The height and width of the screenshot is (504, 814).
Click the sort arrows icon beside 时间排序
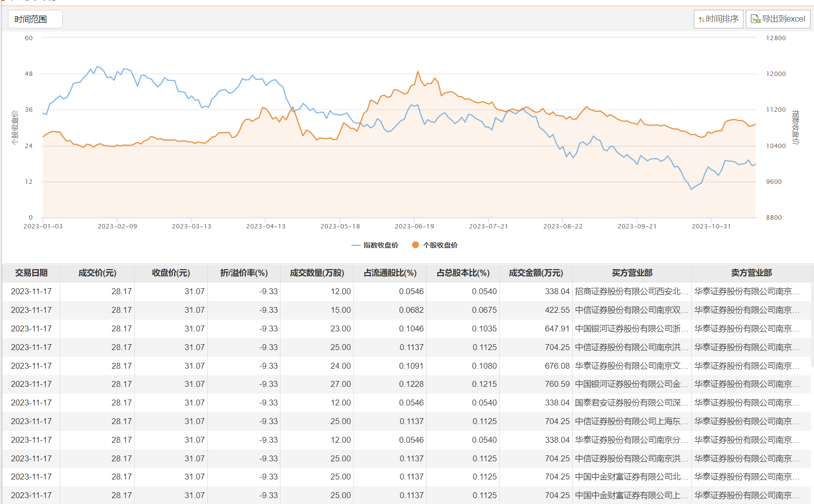click(701, 20)
